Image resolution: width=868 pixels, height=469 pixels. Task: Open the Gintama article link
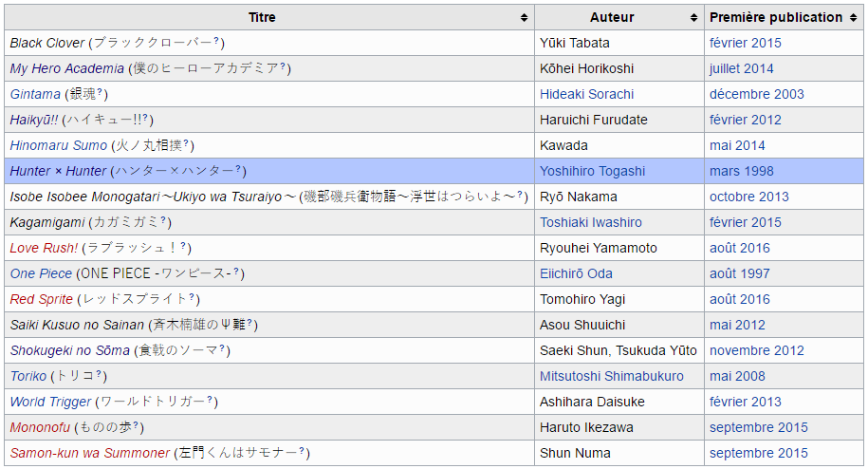[x=35, y=94]
